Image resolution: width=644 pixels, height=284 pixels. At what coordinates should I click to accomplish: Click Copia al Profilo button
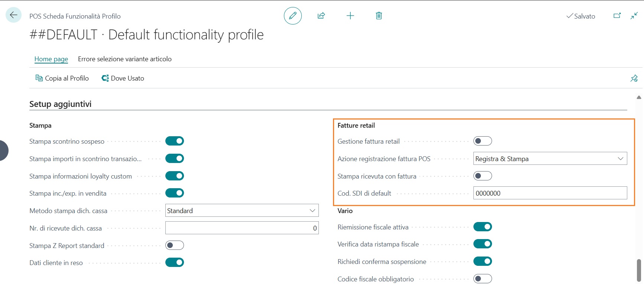coord(62,78)
